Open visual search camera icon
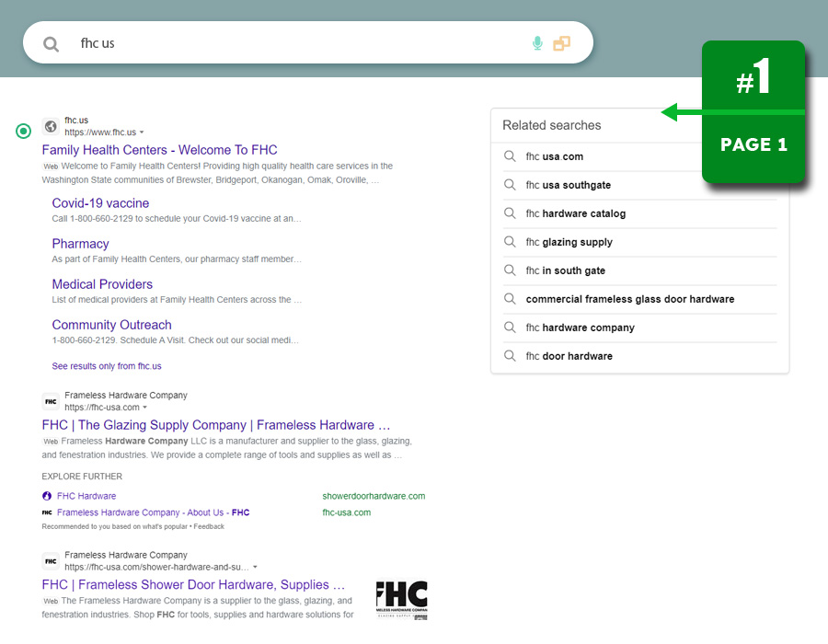 click(561, 43)
